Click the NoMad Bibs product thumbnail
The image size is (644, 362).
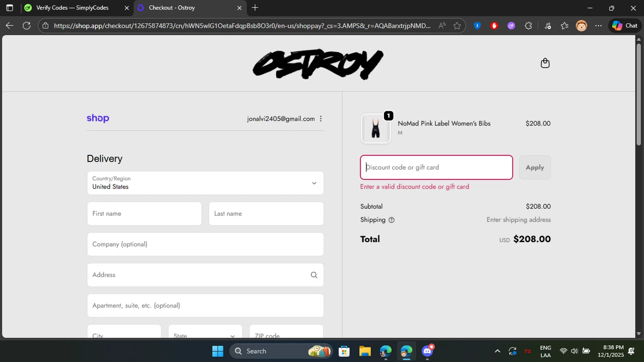[376, 128]
